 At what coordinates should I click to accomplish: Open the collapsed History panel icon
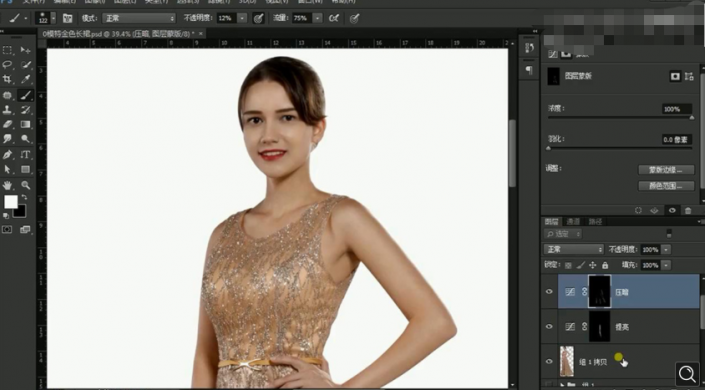529,48
